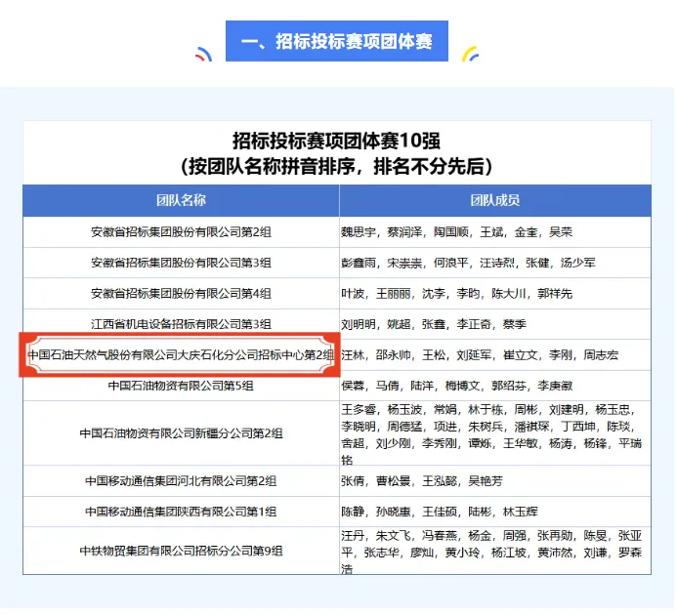Click member name 何浪平
Screen dimensions: 677x616
coord(450,263)
